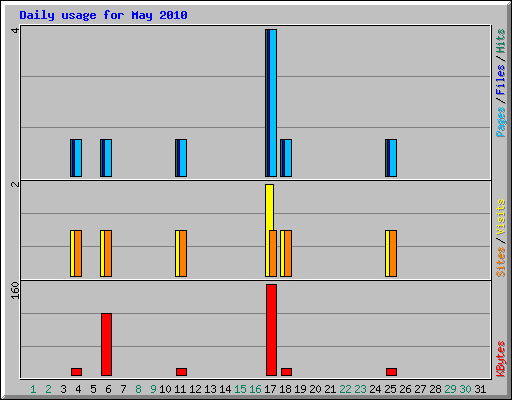Select day label "18" on the x-axis
The width and height of the screenshot is (512, 400).
click(285, 389)
